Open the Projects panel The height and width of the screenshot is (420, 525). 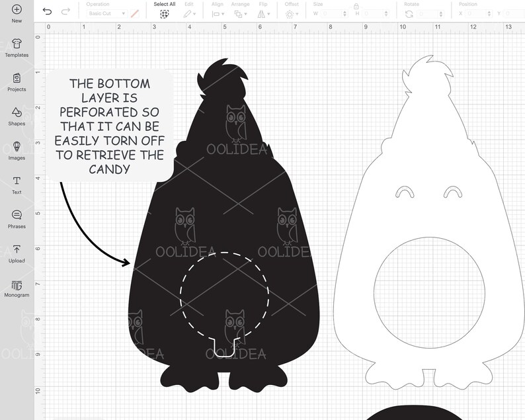pos(17,83)
